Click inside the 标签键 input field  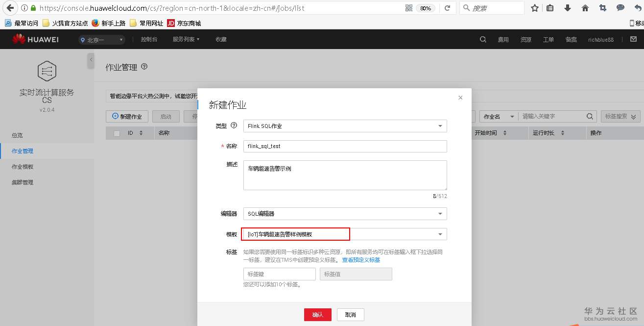coord(279,274)
